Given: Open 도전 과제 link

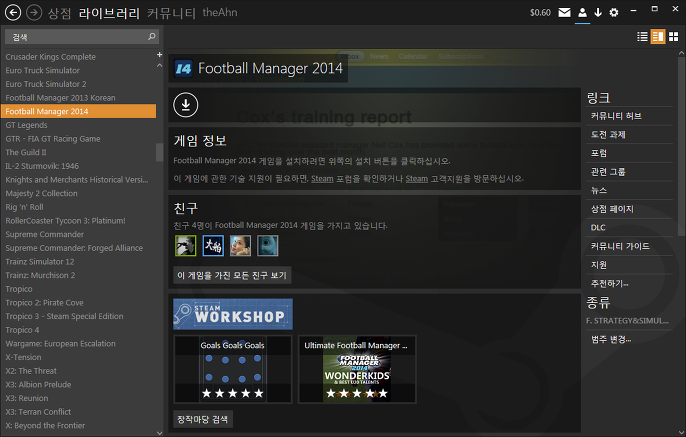Looking at the screenshot, I should (608, 135).
